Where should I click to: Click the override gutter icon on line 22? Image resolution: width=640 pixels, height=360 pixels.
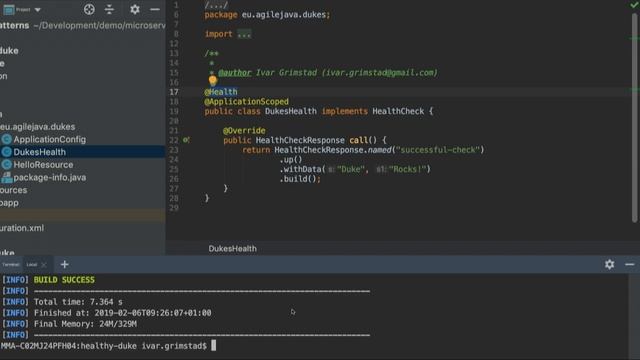click(x=186, y=140)
